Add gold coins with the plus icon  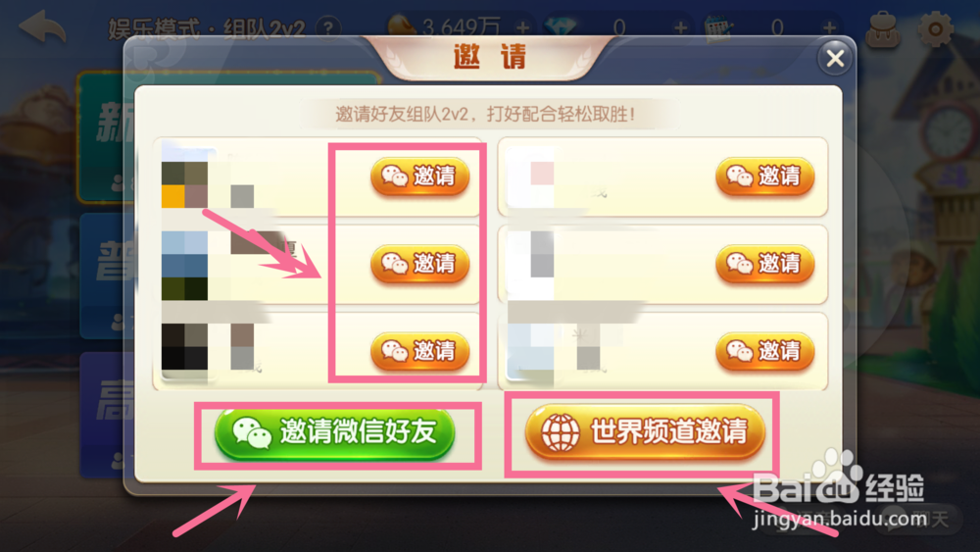click(x=523, y=28)
